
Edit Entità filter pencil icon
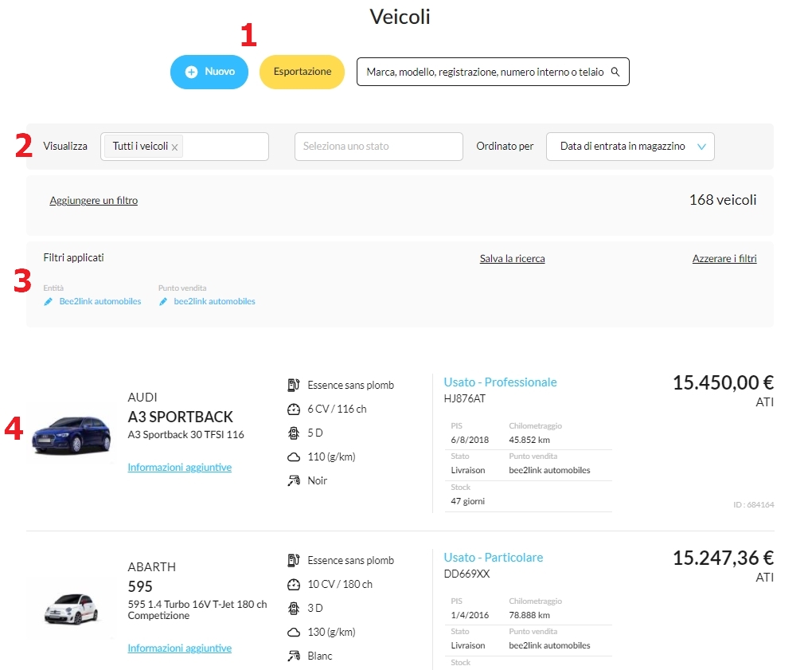pos(48,302)
